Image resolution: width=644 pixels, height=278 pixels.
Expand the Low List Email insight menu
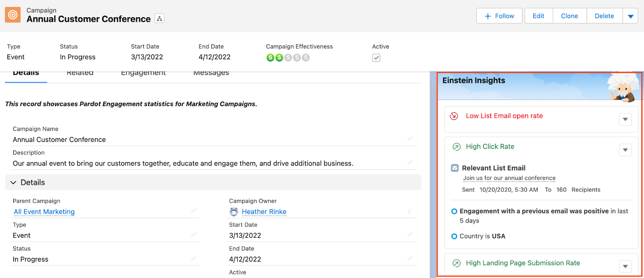tap(625, 119)
